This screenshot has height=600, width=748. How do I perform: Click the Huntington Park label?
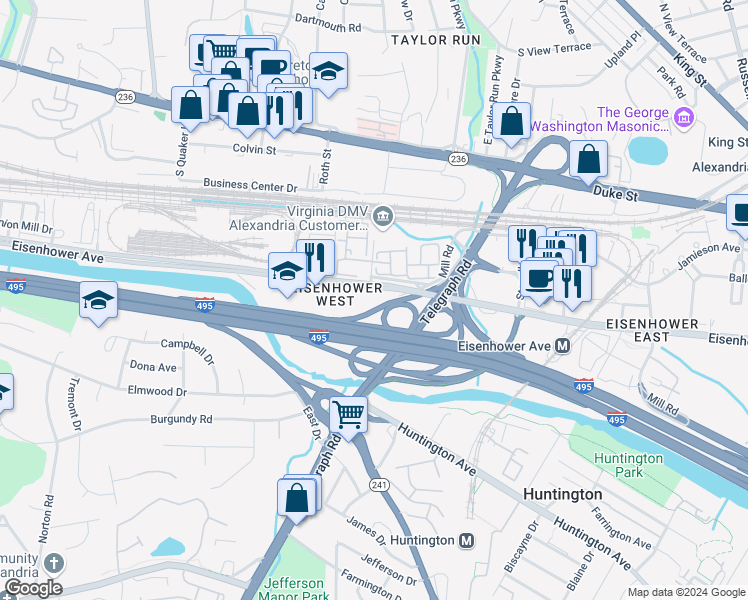pyautogui.click(x=629, y=465)
